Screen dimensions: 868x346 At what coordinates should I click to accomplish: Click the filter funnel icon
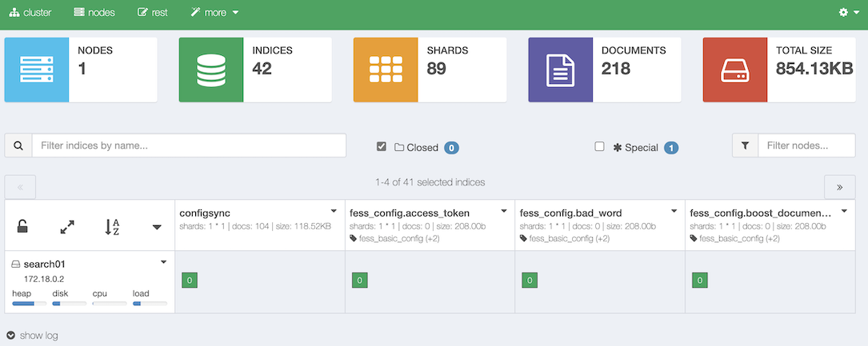745,145
